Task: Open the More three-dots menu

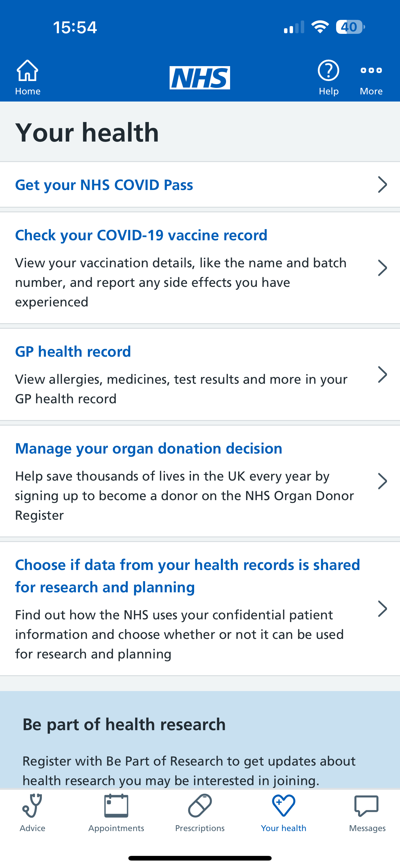Action: pos(371,70)
